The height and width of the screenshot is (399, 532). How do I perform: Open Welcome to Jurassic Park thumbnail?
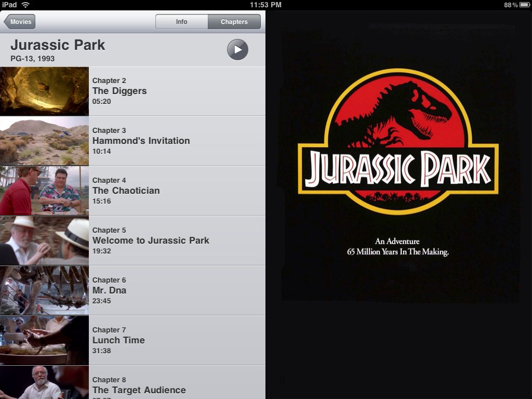click(45, 241)
